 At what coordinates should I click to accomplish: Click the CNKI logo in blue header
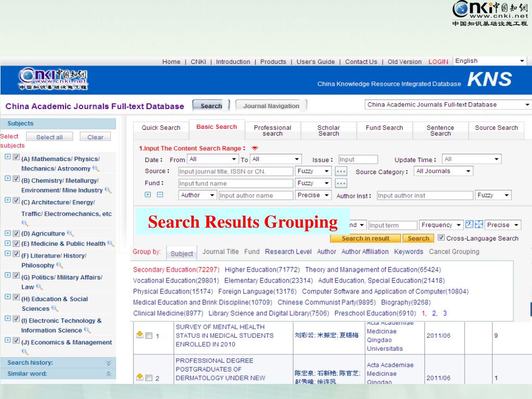[x=53, y=79]
